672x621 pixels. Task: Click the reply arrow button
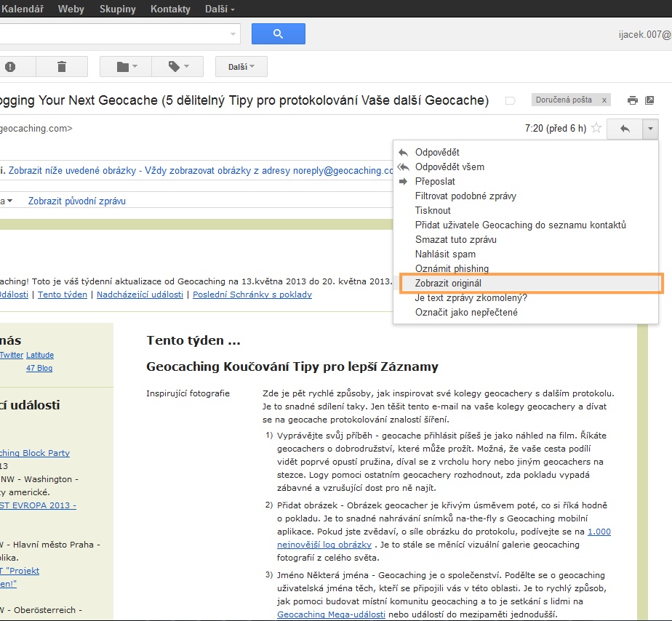[624, 129]
